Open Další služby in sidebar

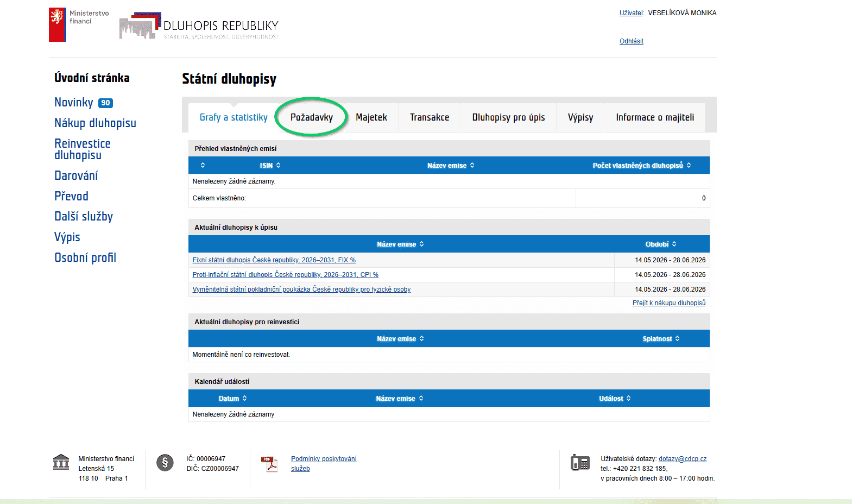pyautogui.click(x=84, y=216)
